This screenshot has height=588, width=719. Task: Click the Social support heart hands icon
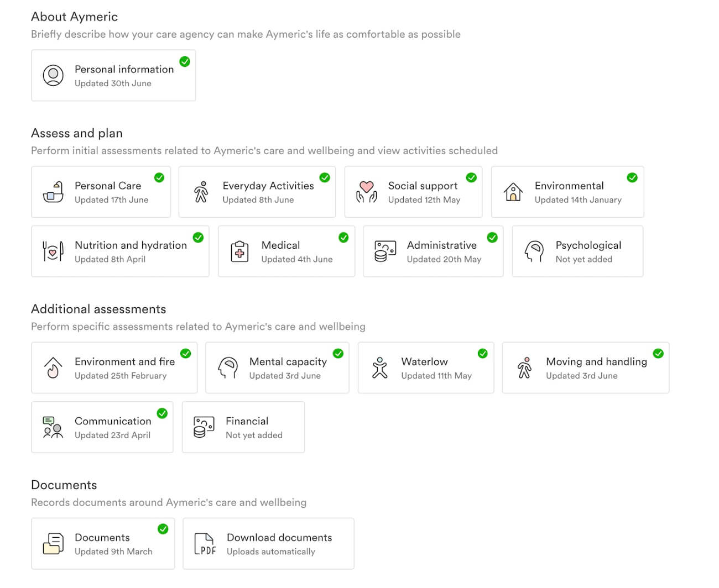[x=366, y=192]
